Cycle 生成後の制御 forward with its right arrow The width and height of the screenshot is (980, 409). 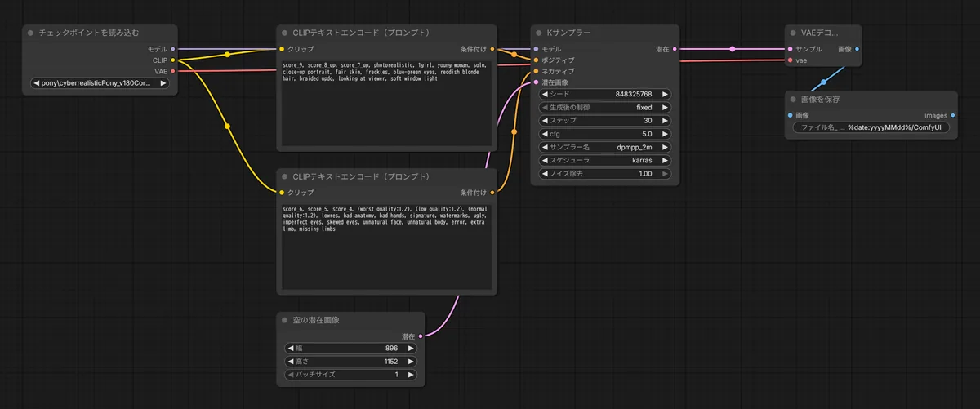coord(665,107)
